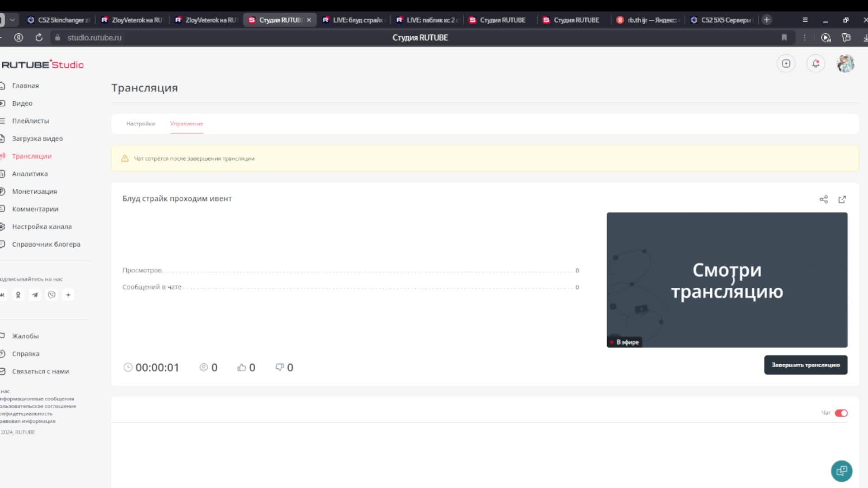Open the browser downloads icon
Screen dimensions: 868x488
pyautogui.click(x=865, y=38)
